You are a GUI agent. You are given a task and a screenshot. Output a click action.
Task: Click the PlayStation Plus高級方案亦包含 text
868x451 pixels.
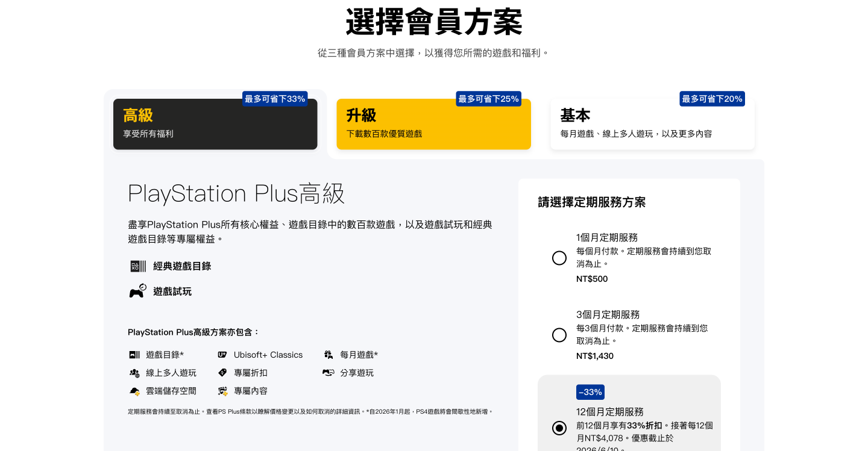click(194, 332)
